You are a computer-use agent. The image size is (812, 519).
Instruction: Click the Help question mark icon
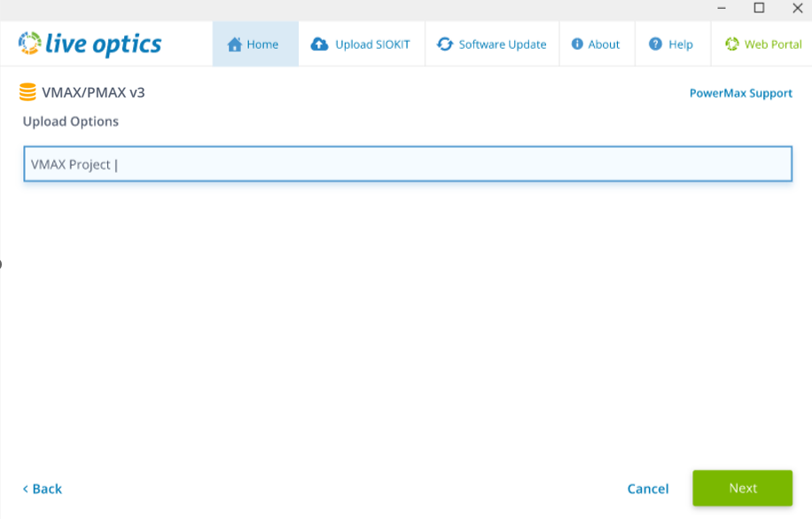click(x=656, y=44)
